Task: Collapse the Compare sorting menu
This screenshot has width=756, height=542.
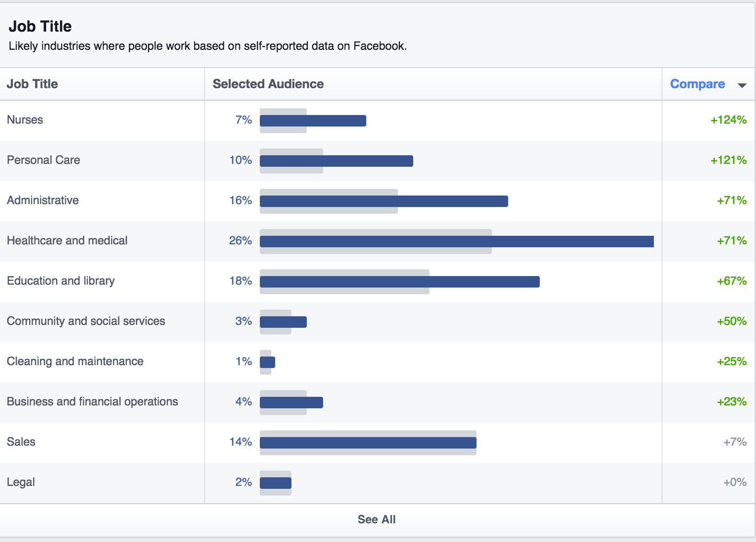Action: pyautogui.click(x=742, y=85)
